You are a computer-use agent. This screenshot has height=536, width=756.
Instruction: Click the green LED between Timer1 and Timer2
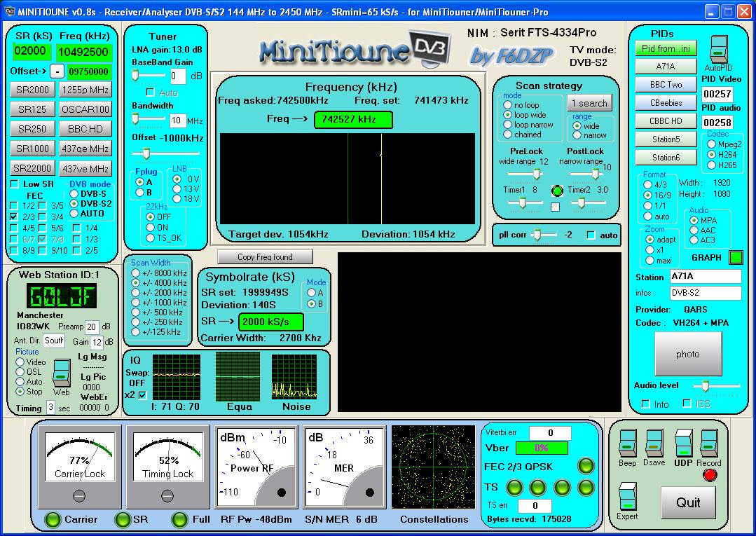[x=557, y=191]
